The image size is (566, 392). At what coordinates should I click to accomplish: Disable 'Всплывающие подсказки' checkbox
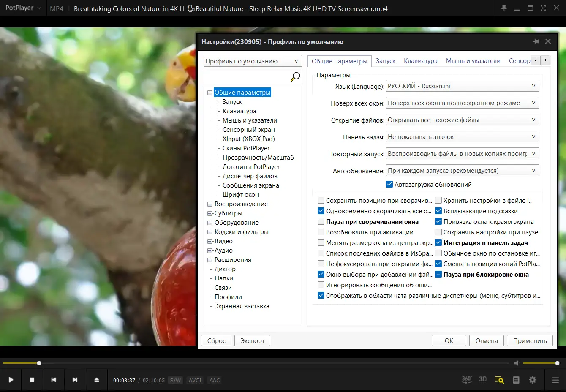pos(438,211)
